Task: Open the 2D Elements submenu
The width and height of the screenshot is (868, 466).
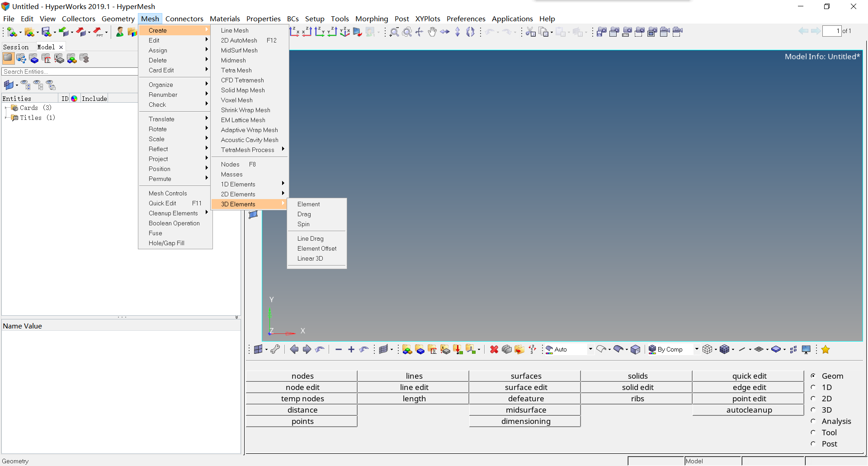Action: pos(250,194)
